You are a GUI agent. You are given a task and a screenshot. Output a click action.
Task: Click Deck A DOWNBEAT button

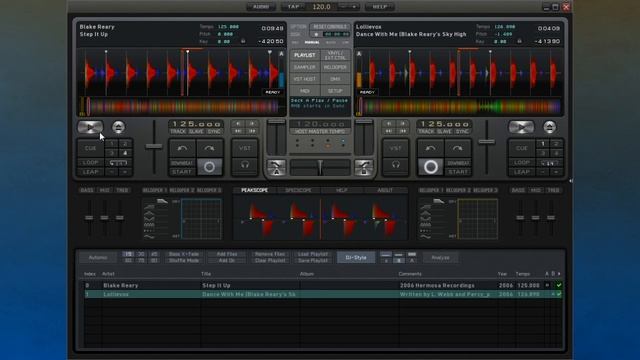click(182, 163)
